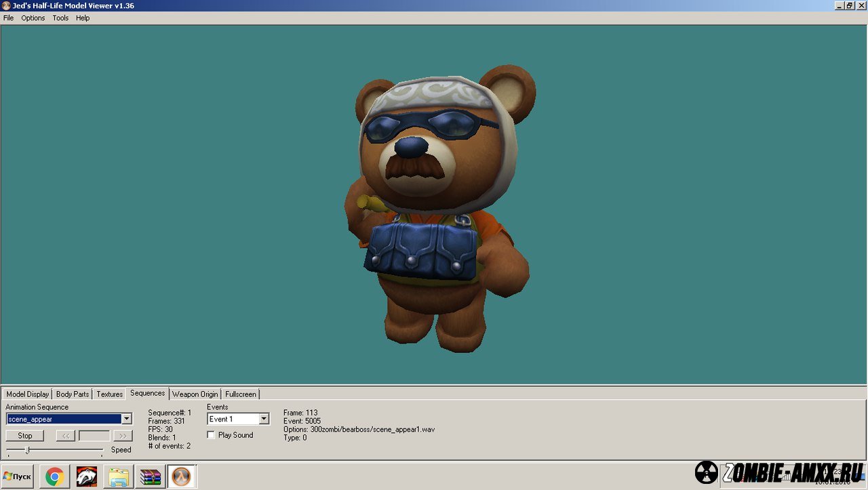Switch to the Weapon Origin tab
This screenshot has height=490, width=868.
point(195,394)
